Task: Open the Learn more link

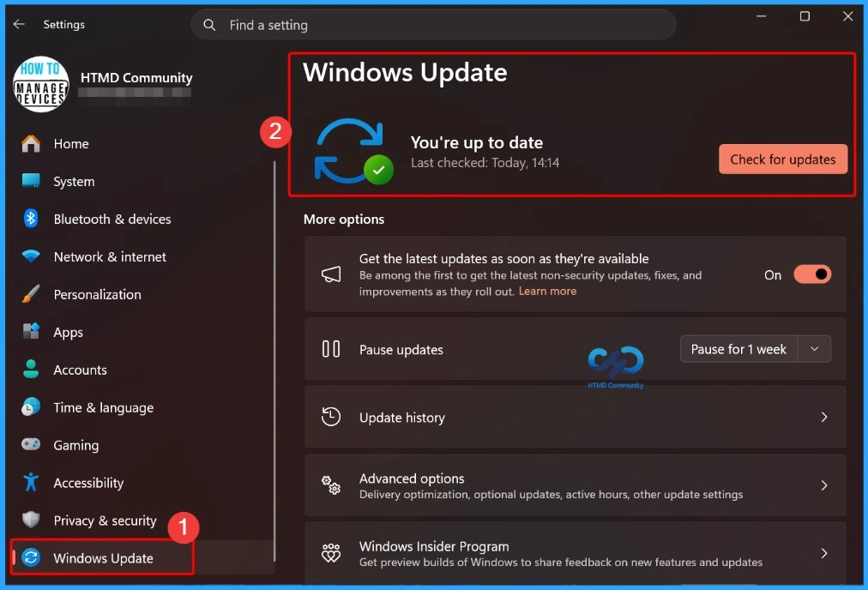Action: 546,291
